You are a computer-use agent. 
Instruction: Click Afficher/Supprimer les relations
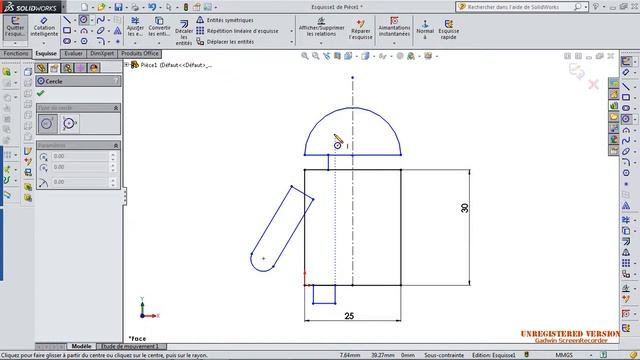[321, 27]
